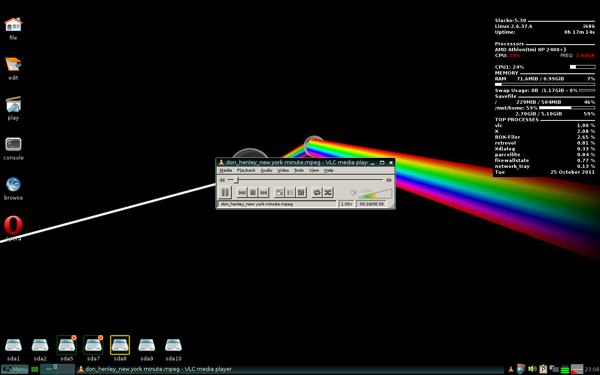The height and width of the screenshot is (375, 600).
Task: Open the Media menu
Action: 225,170
